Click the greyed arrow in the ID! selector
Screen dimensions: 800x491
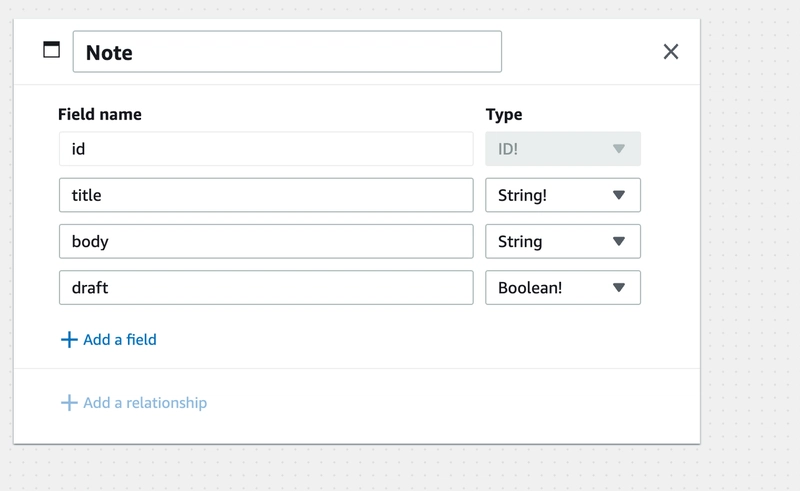[x=618, y=149]
